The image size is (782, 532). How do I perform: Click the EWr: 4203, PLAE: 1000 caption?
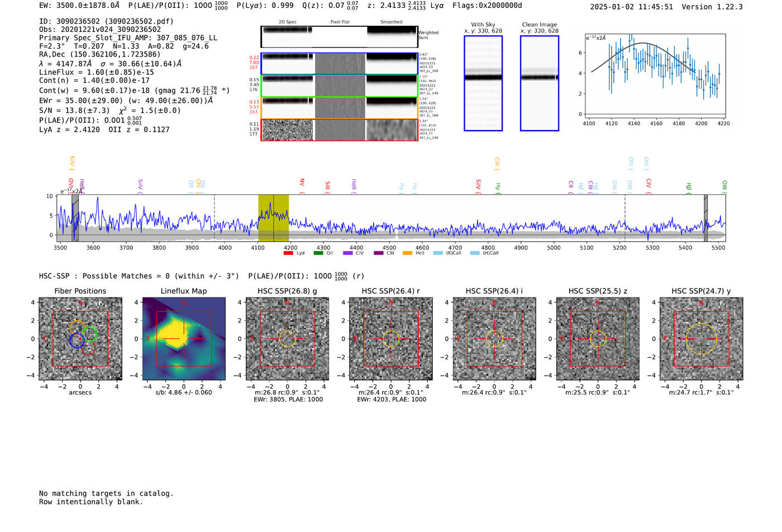(x=392, y=399)
